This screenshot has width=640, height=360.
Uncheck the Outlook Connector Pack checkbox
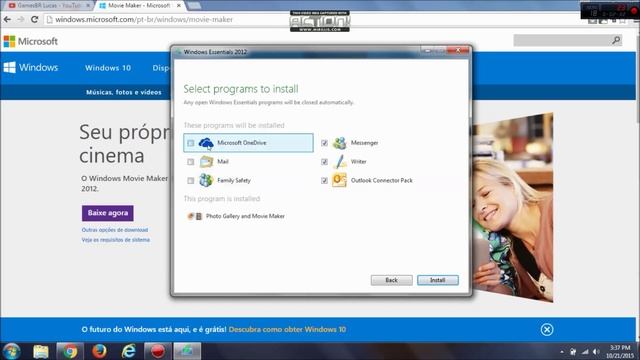[324, 180]
